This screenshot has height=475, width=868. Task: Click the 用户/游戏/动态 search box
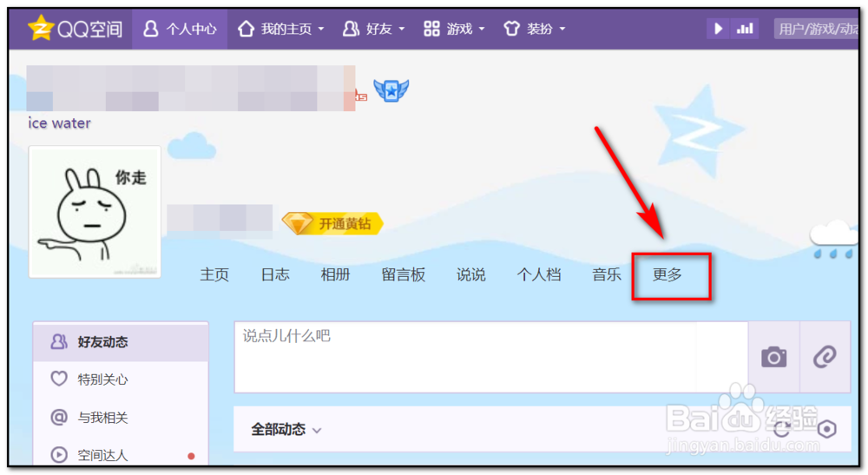tap(817, 29)
